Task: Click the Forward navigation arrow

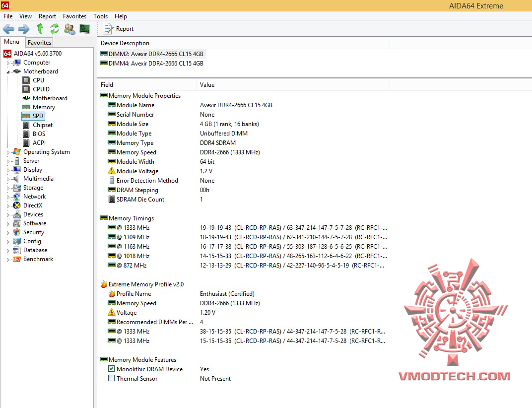Action: [23, 29]
